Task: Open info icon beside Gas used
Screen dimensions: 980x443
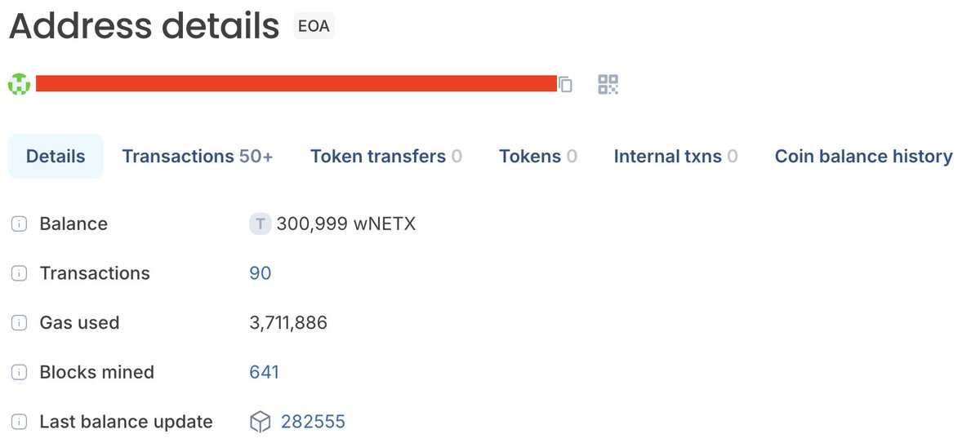Action: pyautogui.click(x=19, y=323)
